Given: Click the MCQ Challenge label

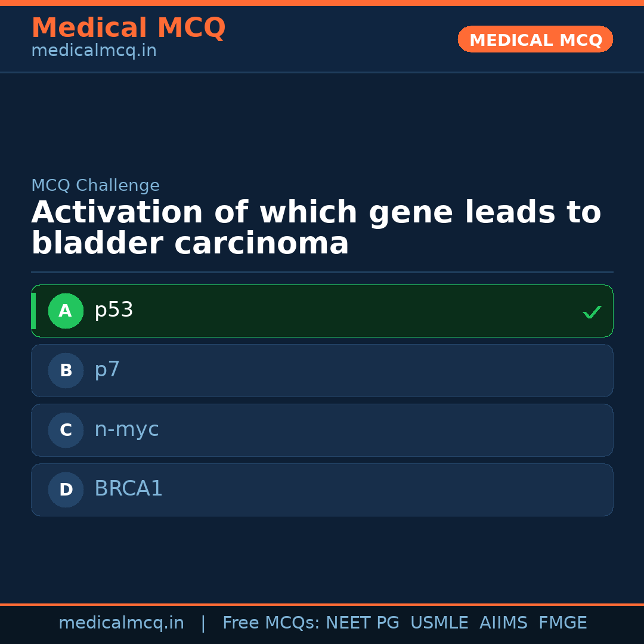Looking at the screenshot, I should coord(95,185).
